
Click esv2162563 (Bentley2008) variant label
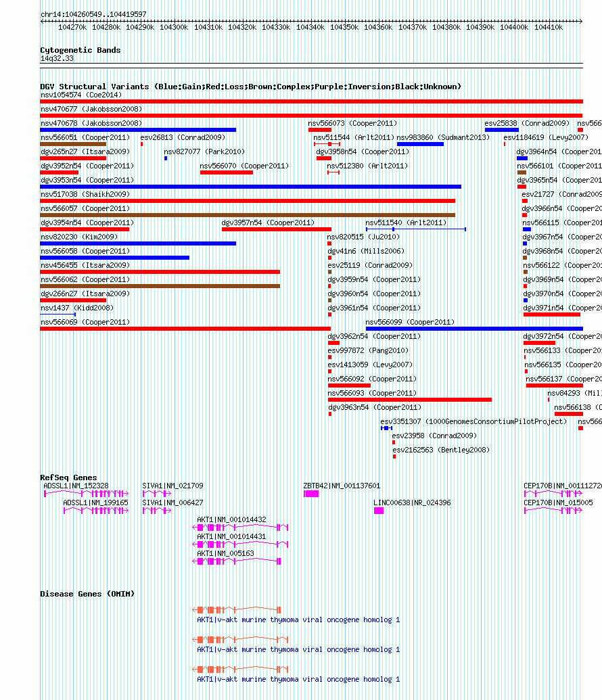tap(441, 450)
